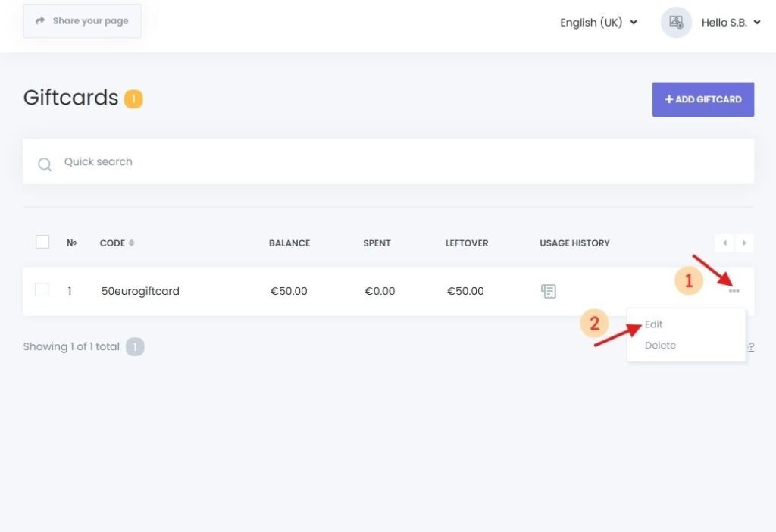
Task: Toggle the select-all checkbox in the table header
Action: [x=42, y=241]
